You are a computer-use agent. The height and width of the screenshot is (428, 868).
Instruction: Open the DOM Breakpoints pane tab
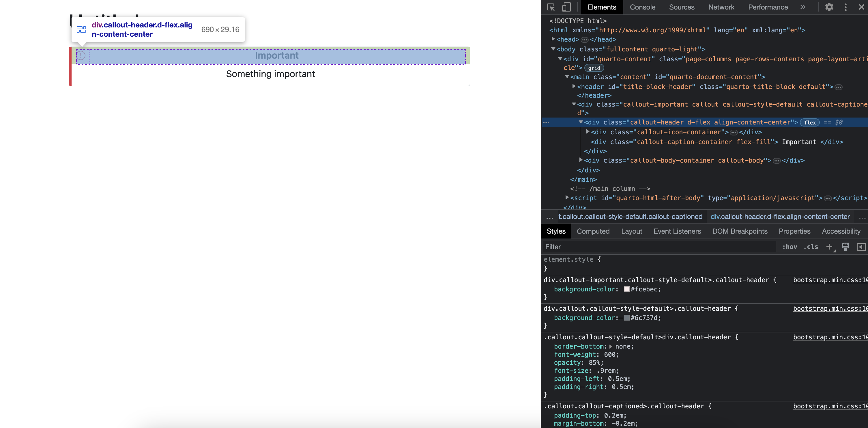coord(740,231)
